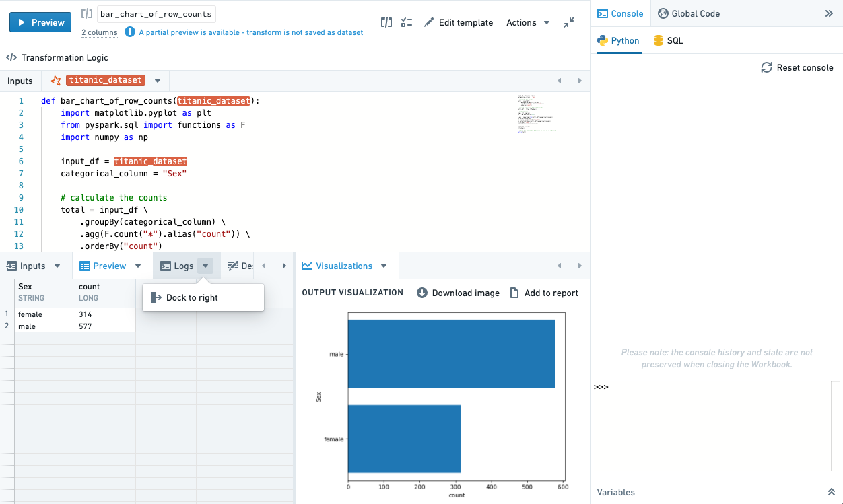Select the Logs tab
The width and height of the screenshot is (843, 504).
click(x=177, y=266)
